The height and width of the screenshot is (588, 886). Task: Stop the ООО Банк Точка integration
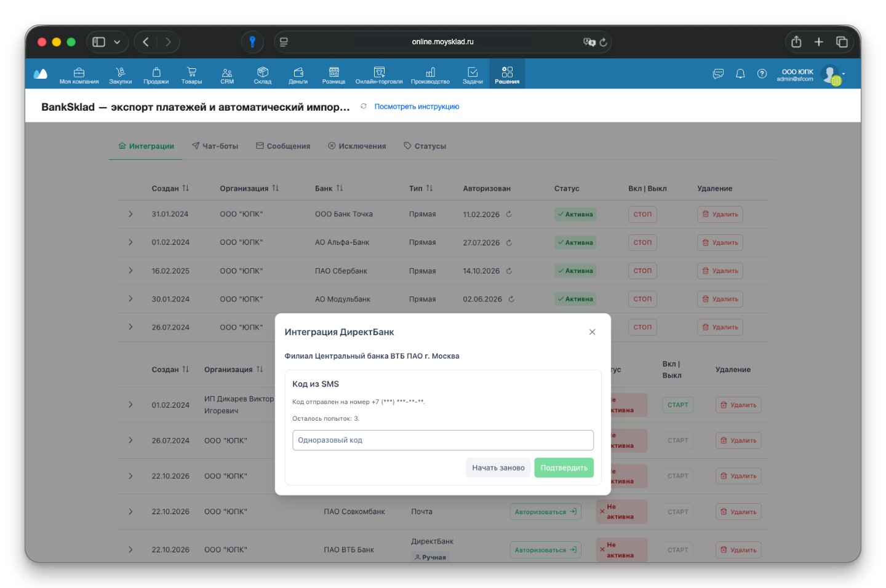pyautogui.click(x=642, y=214)
